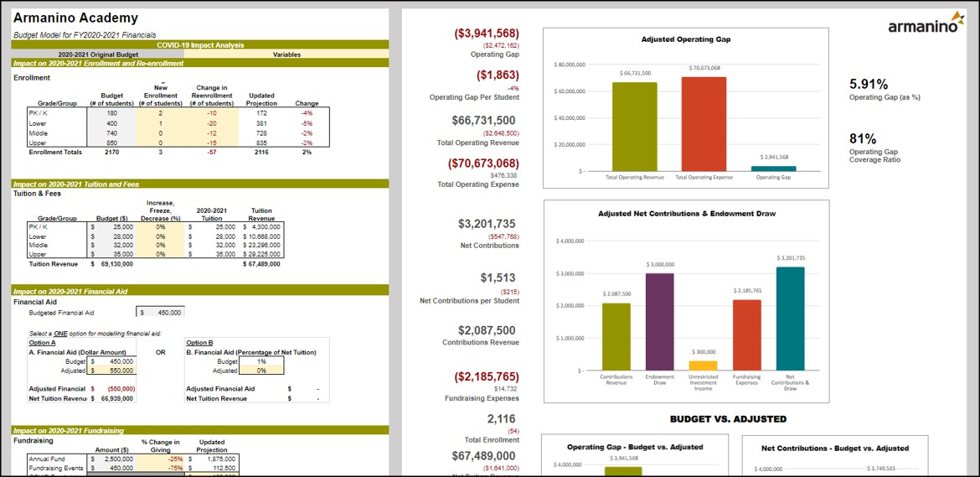Viewport: 980px width, 477px height.
Task: Select the Variables header tab
Action: [x=286, y=54]
